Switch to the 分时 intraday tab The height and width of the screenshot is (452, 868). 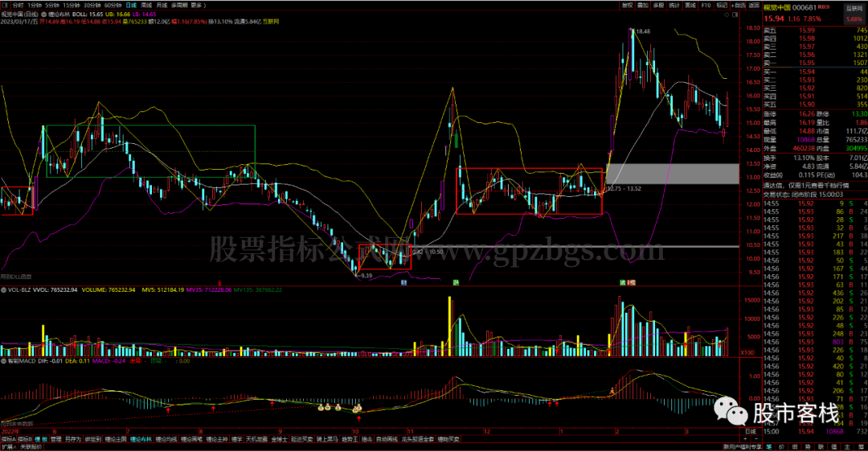pos(18,5)
